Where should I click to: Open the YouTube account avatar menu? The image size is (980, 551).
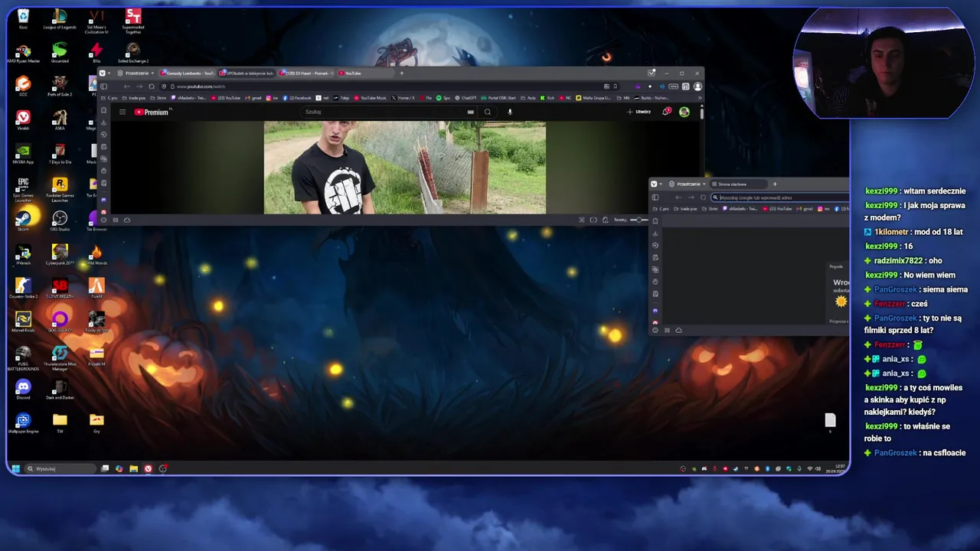(x=684, y=112)
